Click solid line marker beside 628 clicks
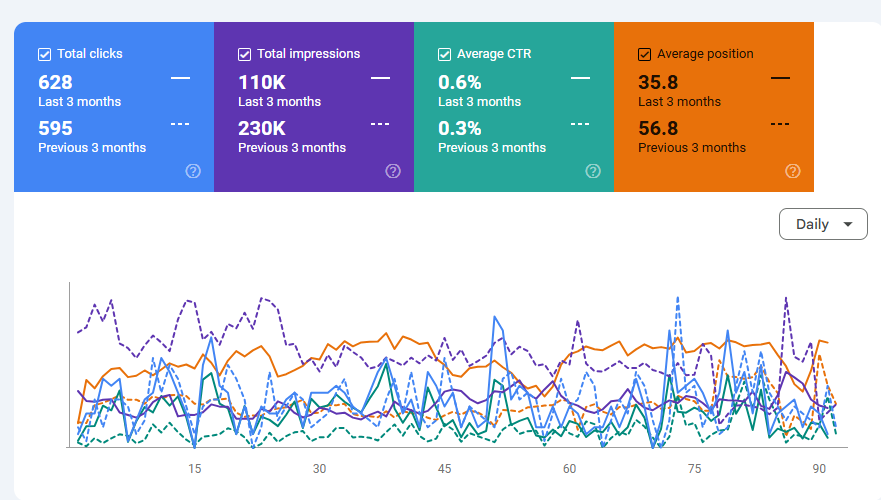 click(x=180, y=77)
